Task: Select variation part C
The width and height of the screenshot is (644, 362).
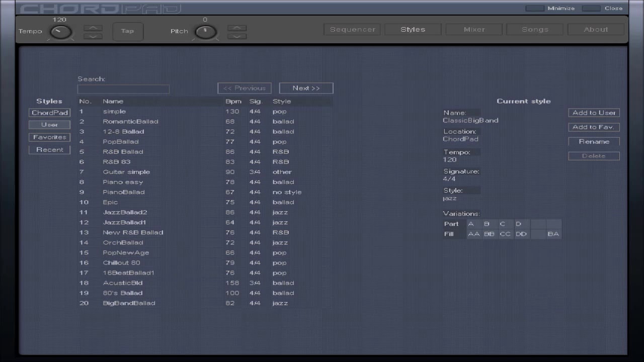Action: point(506,224)
